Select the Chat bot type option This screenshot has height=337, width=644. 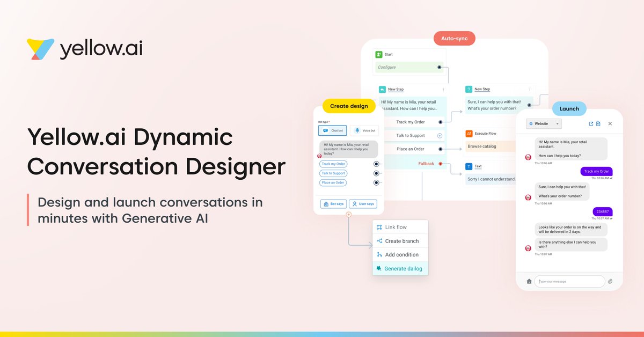(333, 130)
